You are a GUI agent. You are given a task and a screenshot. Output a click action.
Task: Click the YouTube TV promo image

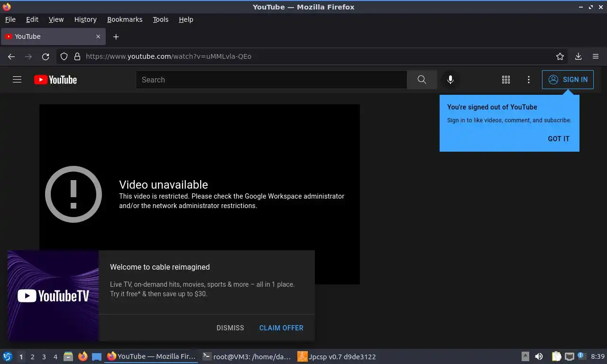click(53, 296)
